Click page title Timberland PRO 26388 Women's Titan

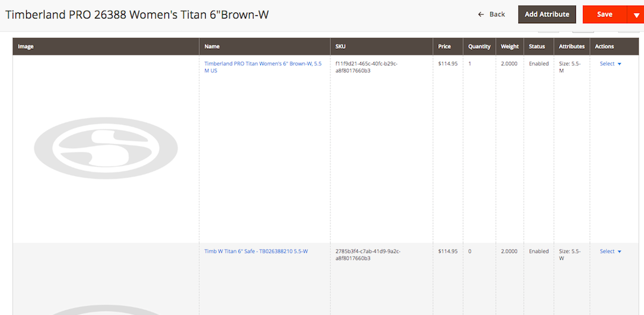137,14
